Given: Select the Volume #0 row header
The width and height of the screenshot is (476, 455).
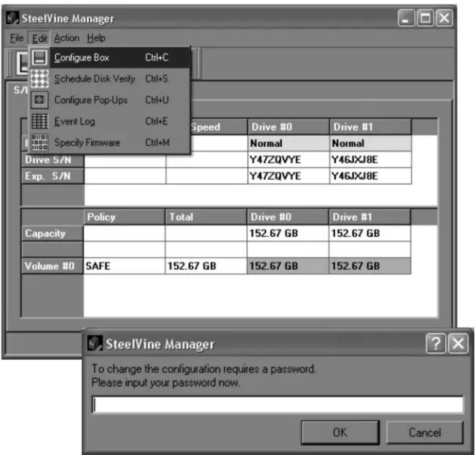Looking at the screenshot, I should coord(52,266).
